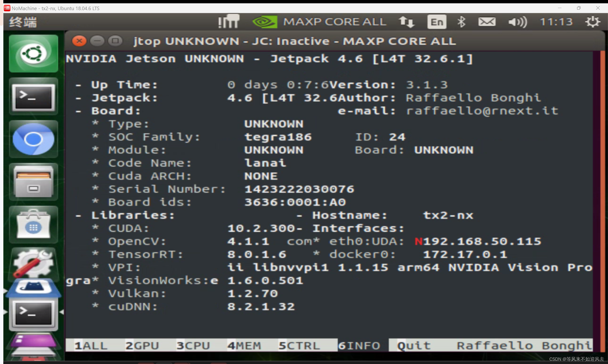
Task: Open the En keyboard input source menu
Action: click(x=437, y=22)
